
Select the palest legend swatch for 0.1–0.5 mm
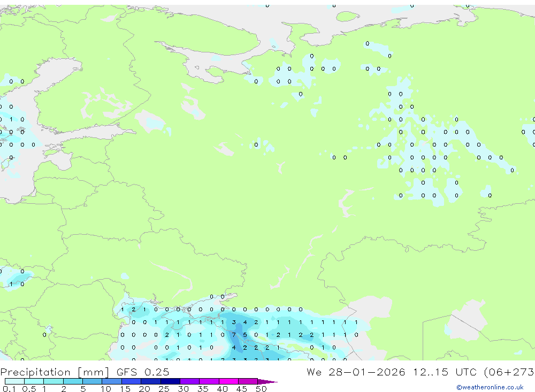14,381
